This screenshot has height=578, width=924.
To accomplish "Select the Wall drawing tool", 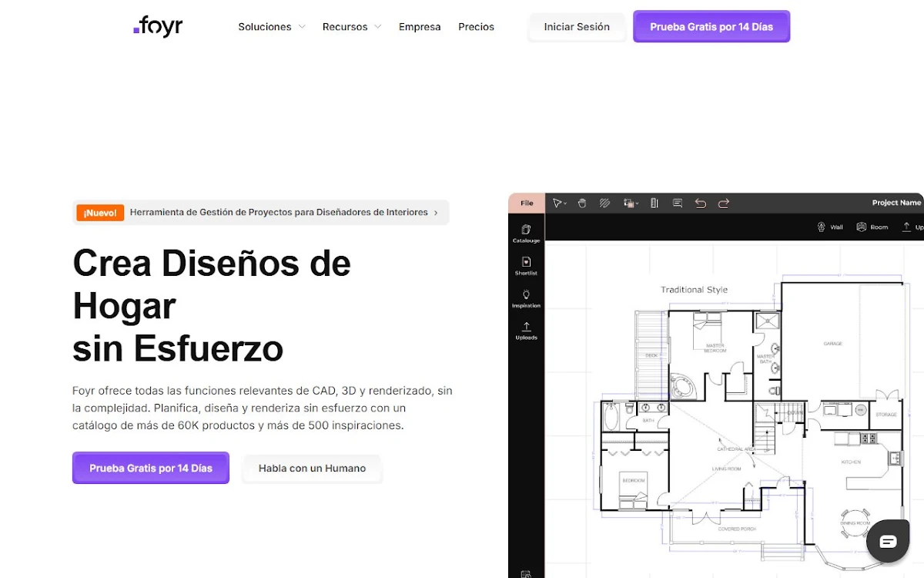I will 830,227.
